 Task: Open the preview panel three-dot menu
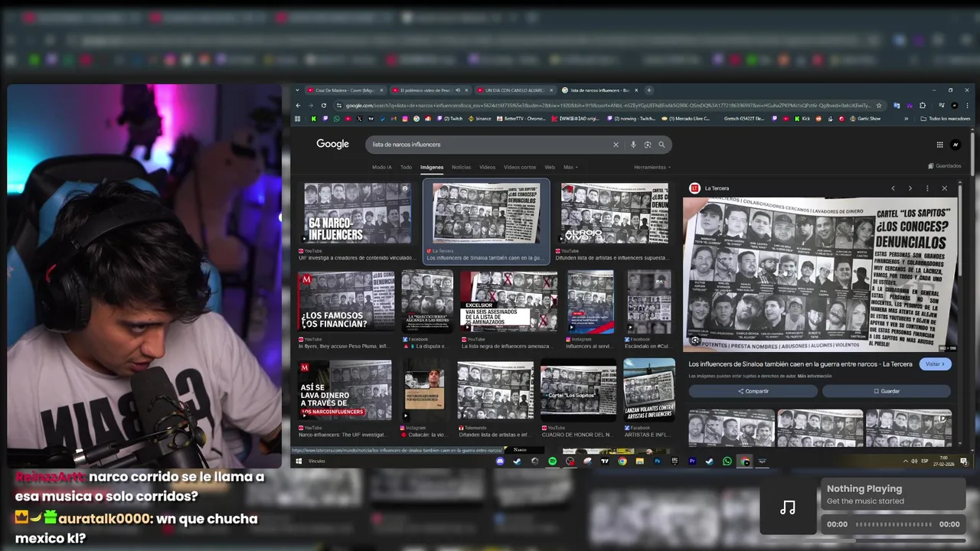click(927, 188)
